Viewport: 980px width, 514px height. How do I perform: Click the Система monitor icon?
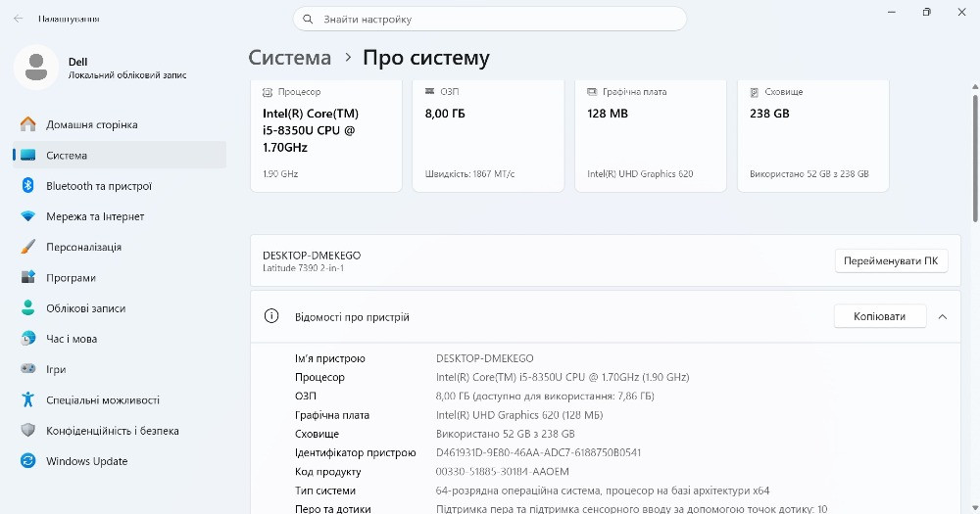point(28,155)
